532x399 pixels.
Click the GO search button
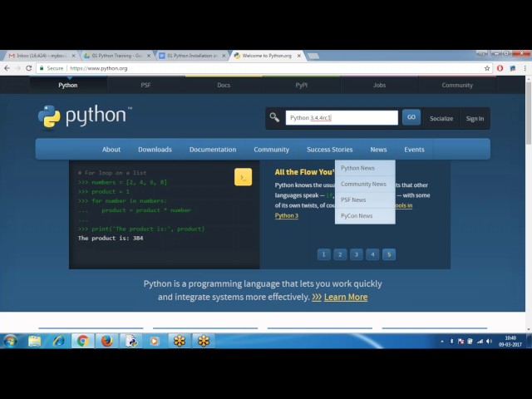click(x=411, y=117)
